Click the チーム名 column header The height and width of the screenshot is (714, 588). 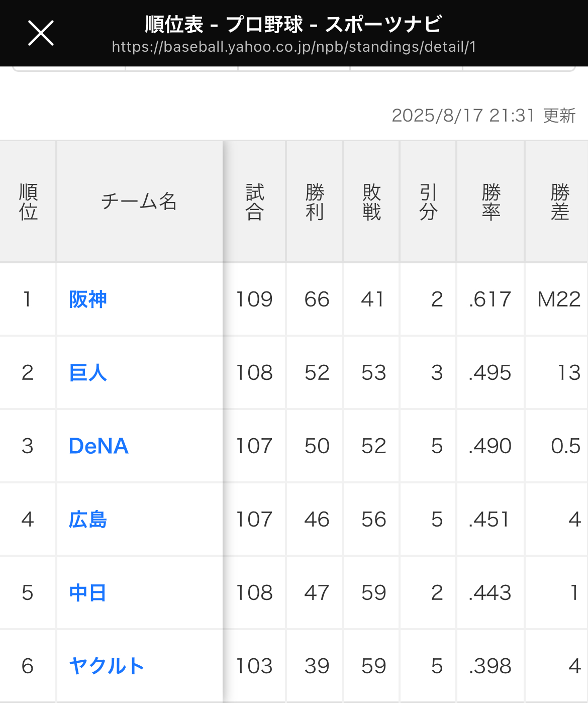[x=139, y=202]
